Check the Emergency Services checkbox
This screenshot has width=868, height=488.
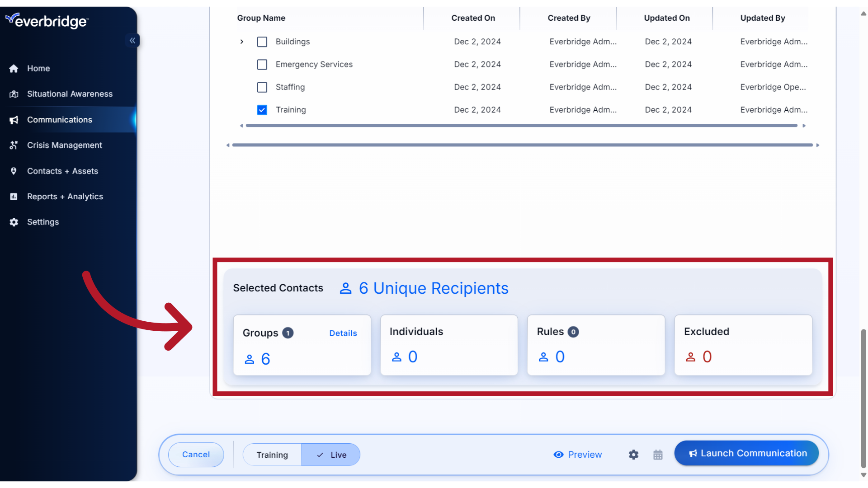262,65
